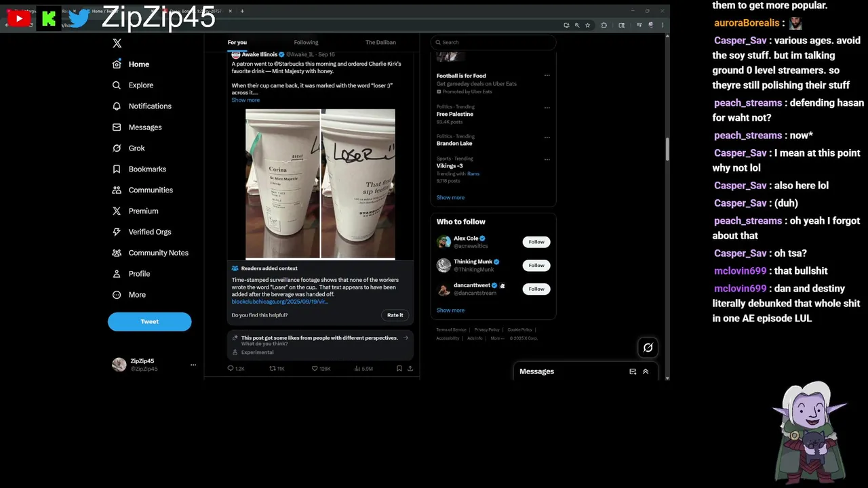Open options for Free Palestine trend
Viewport: 868px width, 488px height.
(x=547, y=107)
